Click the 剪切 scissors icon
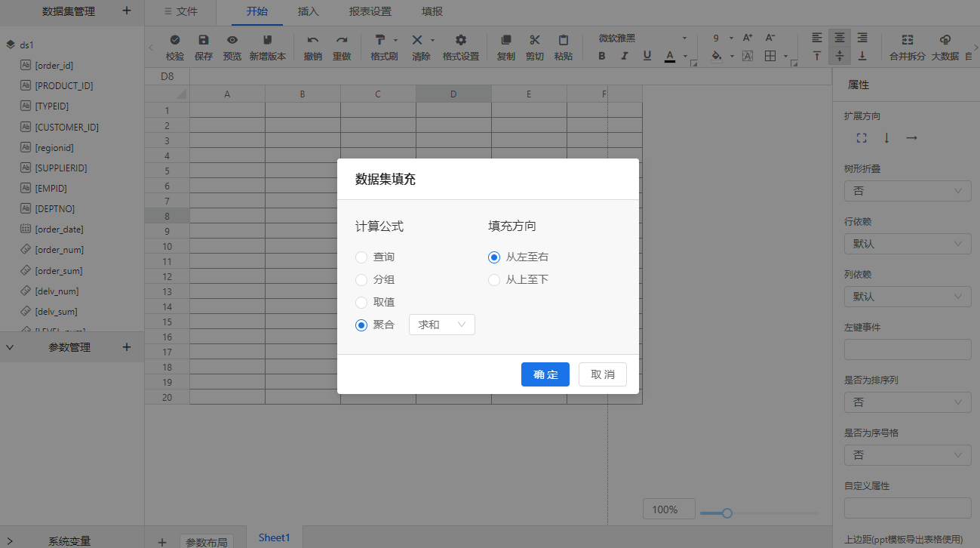Image resolution: width=980 pixels, height=548 pixels. click(x=535, y=40)
